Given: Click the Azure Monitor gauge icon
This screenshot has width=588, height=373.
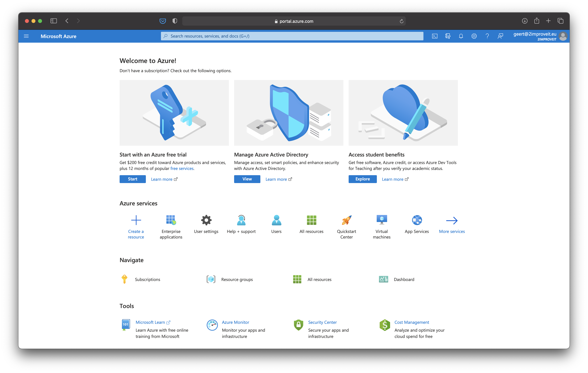Looking at the screenshot, I should pos(212,325).
